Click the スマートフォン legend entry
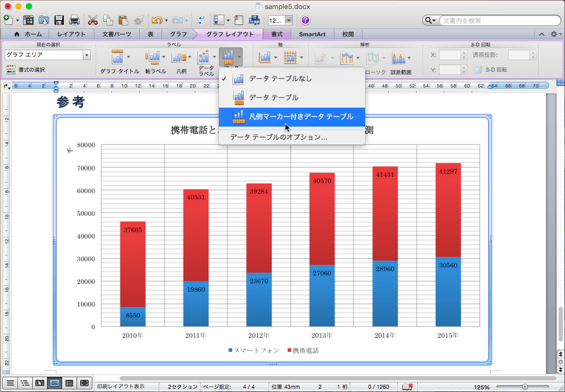The image size is (565, 392). coord(254,350)
